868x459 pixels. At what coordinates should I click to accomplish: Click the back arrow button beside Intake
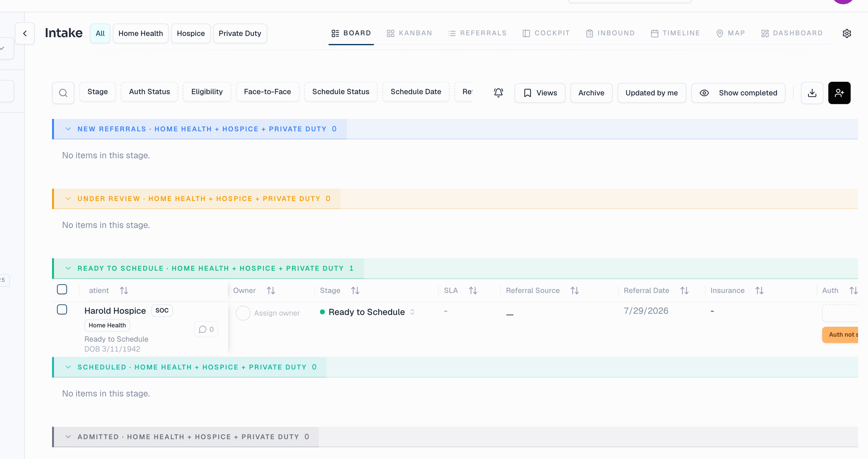(25, 33)
